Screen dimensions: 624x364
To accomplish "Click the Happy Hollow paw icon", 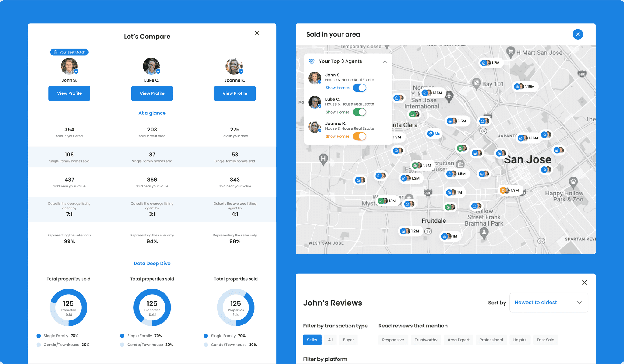I will tap(573, 182).
